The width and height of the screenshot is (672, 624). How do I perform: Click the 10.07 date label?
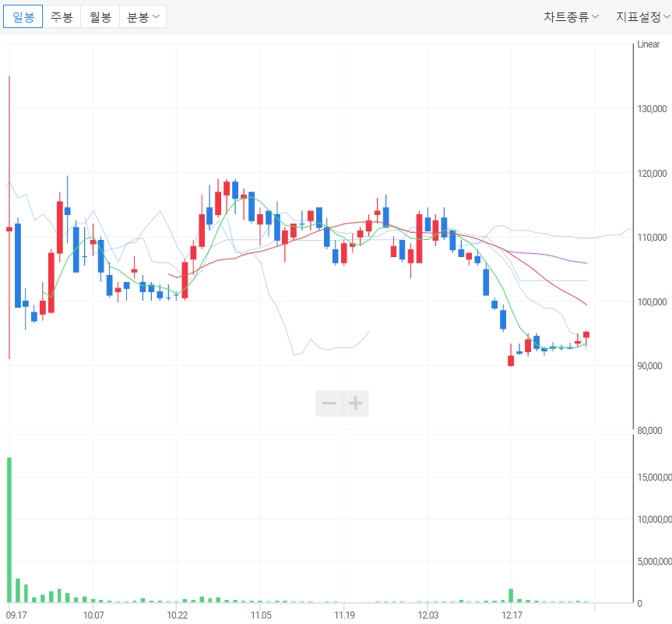tap(93, 615)
